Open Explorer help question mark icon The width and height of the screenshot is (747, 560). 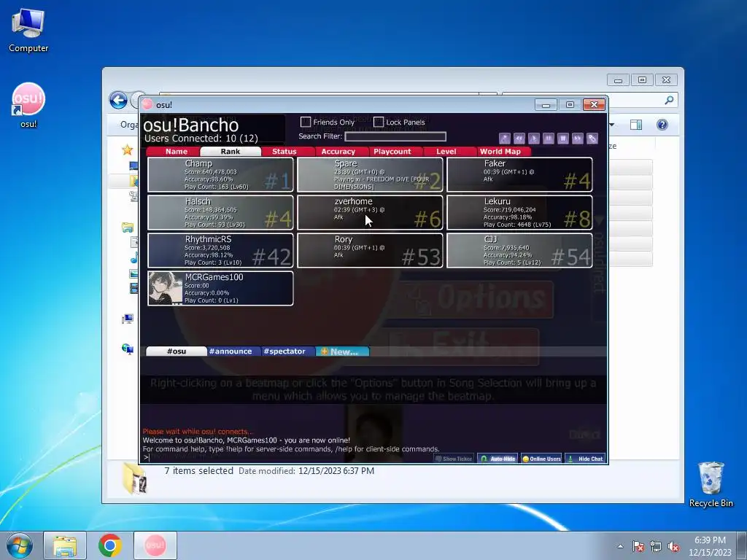pos(662,125)
